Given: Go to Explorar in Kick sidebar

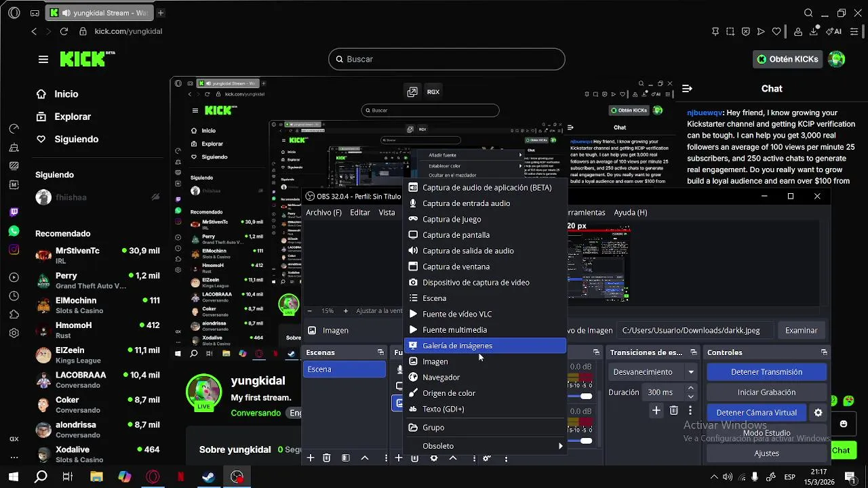Looking at the screenshot, I should (73, 117).
